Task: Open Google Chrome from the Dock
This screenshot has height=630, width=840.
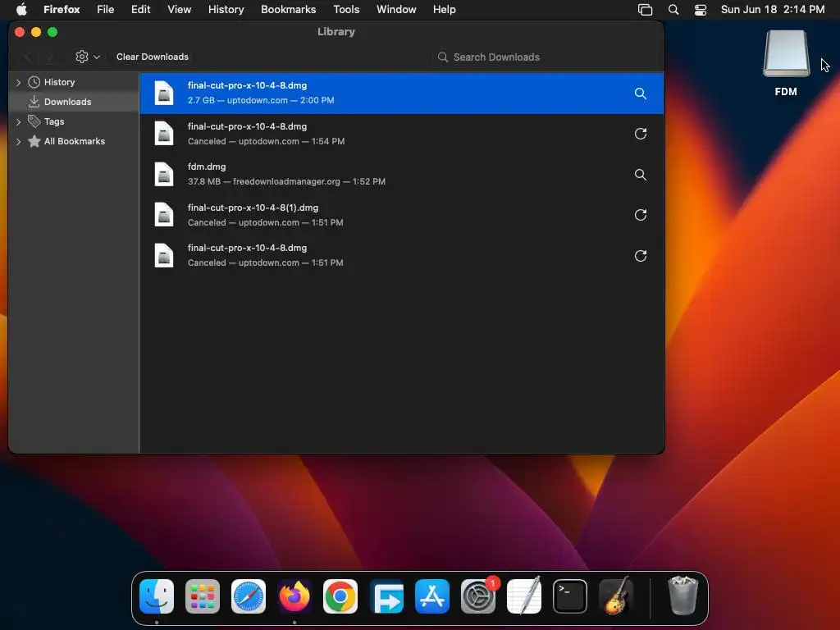Action: pyautogui.click(x=340, y=596)
